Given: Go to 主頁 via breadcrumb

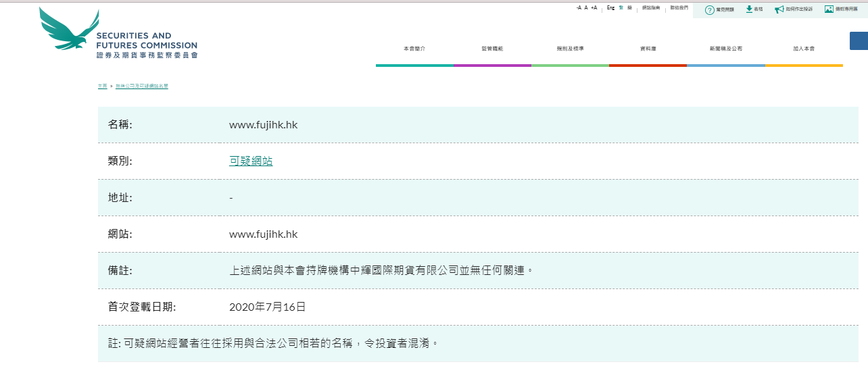Looking at the screenshot, I should coord(102,86).
